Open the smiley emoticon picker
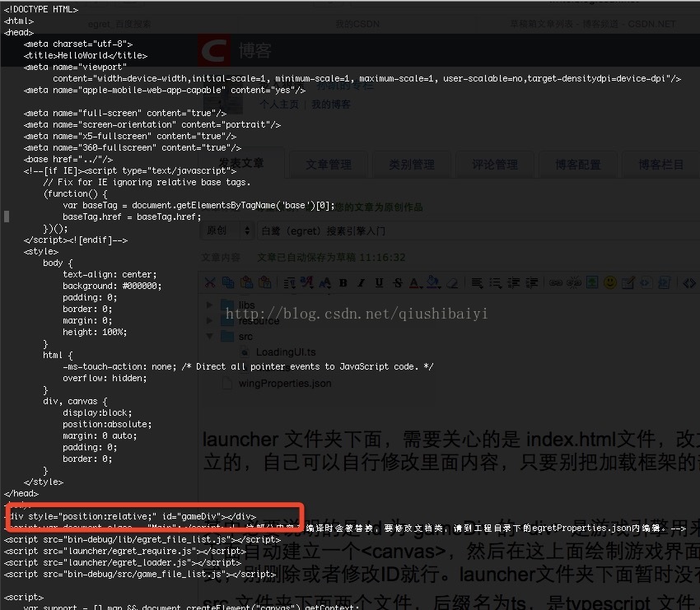The width and height of the screenshot is (700, 610). pyautogui.click(x=609, y=282)
